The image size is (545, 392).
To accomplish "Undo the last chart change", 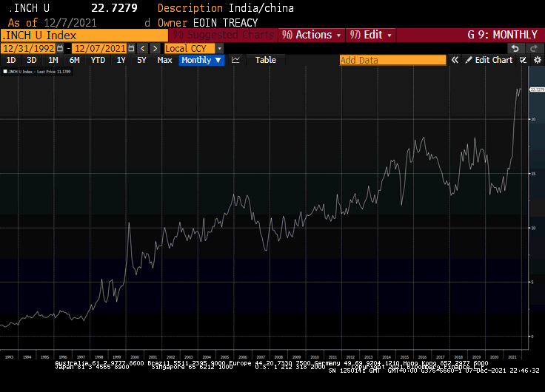I will click(x=515, y=48).
